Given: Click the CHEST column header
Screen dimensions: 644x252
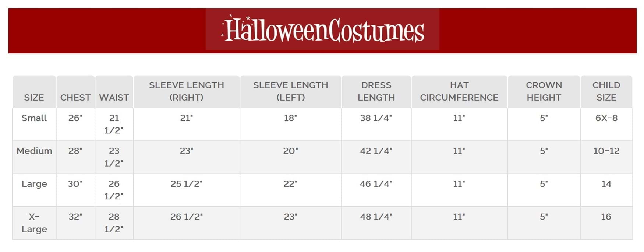Looking at the screenshot, I should coord(75,98).
